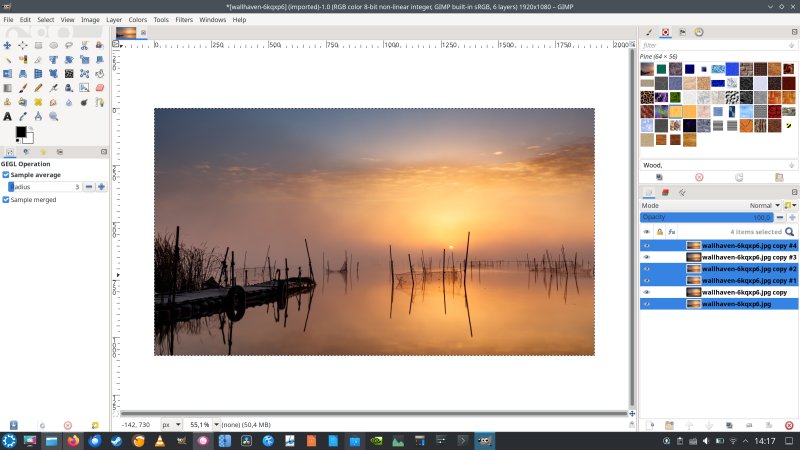Open the Colors menu
The image size is (800, 450).
click(x=137, y=19)
